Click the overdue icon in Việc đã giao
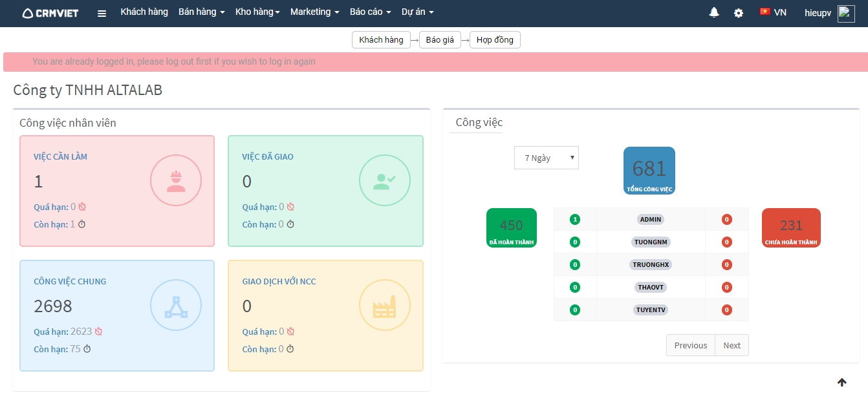The width and height of the screenshot is (868, 402). click(x=290, y=207)
